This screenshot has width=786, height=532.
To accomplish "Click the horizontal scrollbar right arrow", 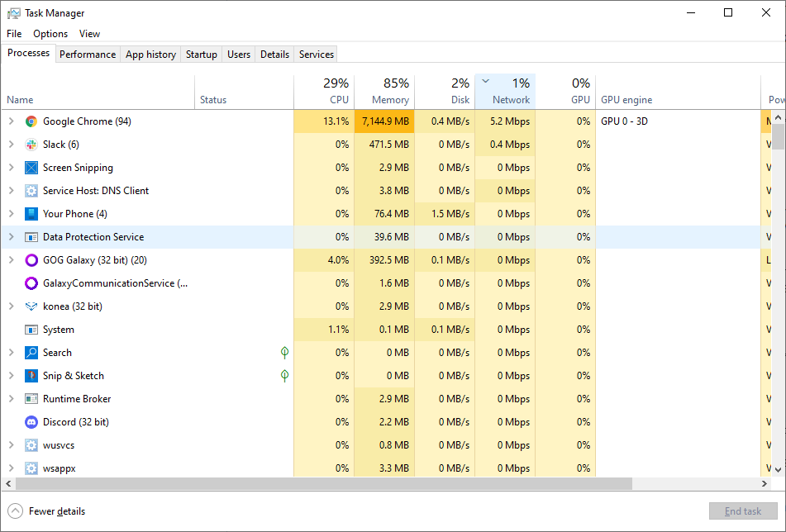I will tap(765, 484).
